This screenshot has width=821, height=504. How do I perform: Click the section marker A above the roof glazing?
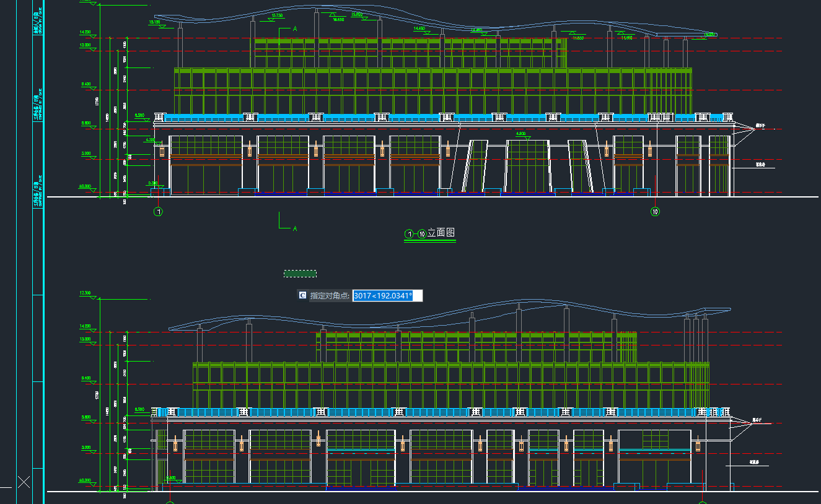click(x=294, y=28)
